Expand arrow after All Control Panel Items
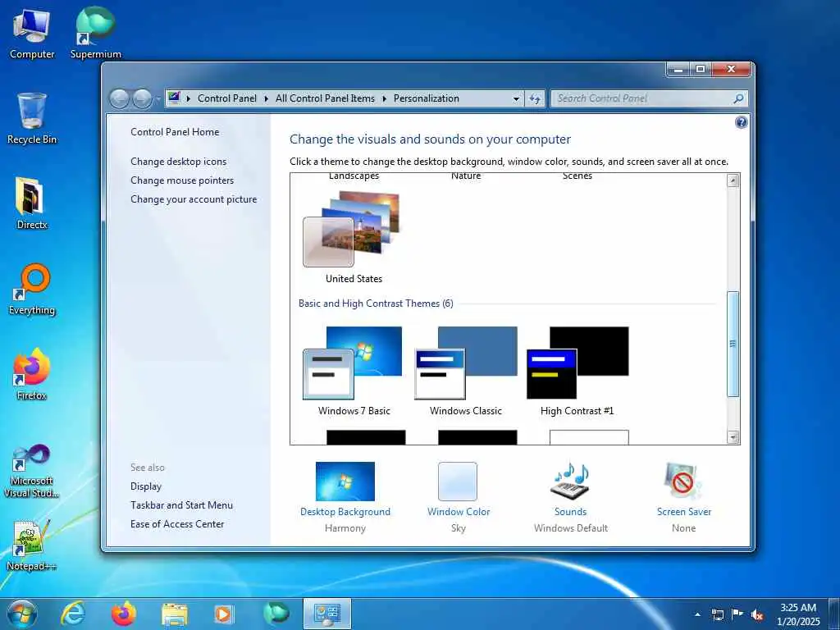Screen dimensions: 840x630 (384, 98)
